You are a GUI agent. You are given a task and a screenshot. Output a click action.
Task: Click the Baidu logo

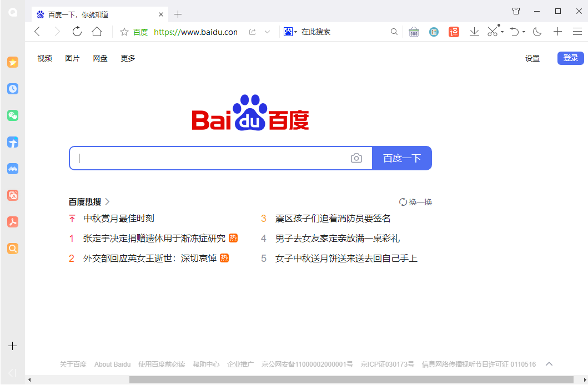click(250, 113)
